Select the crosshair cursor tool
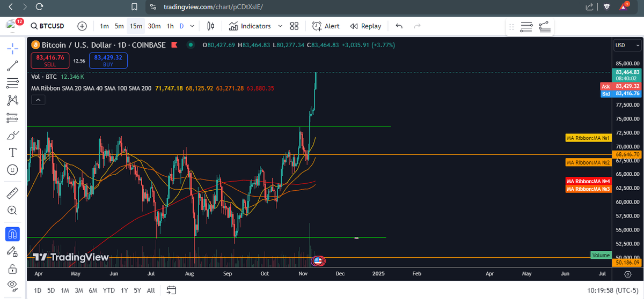Image resolution: width=644 pixels, height=299 pixels. pos(13,49)
